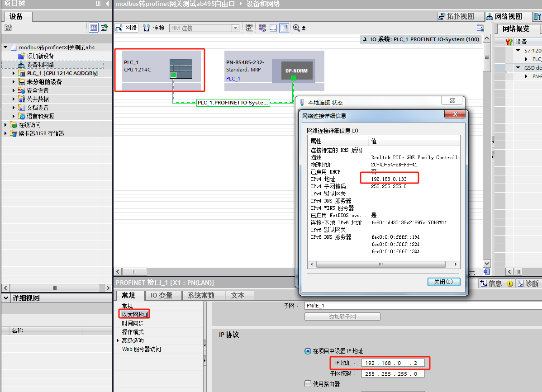The height and width of the screenshot is (392, 542).
Task: Expand 高级选项 in properties navigation
Action: click(x=118, y=340)
